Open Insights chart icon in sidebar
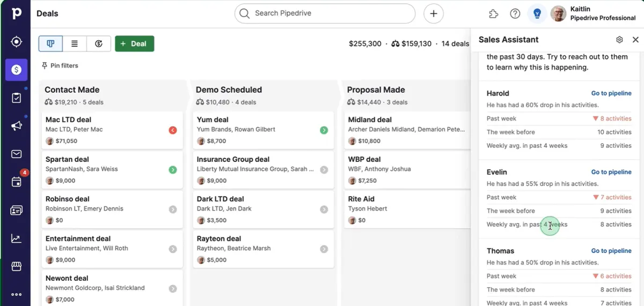This screenshot has height=306, width=644. [16, 238]
